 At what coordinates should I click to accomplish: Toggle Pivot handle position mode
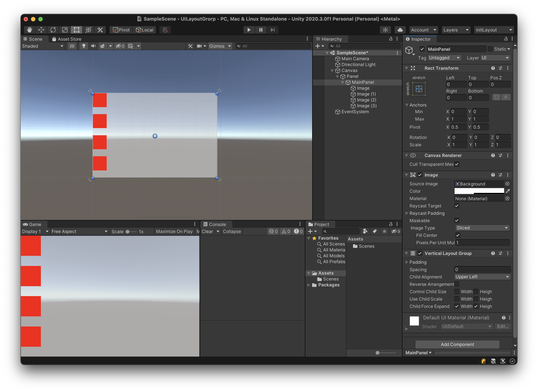click(x=120, y=30)
